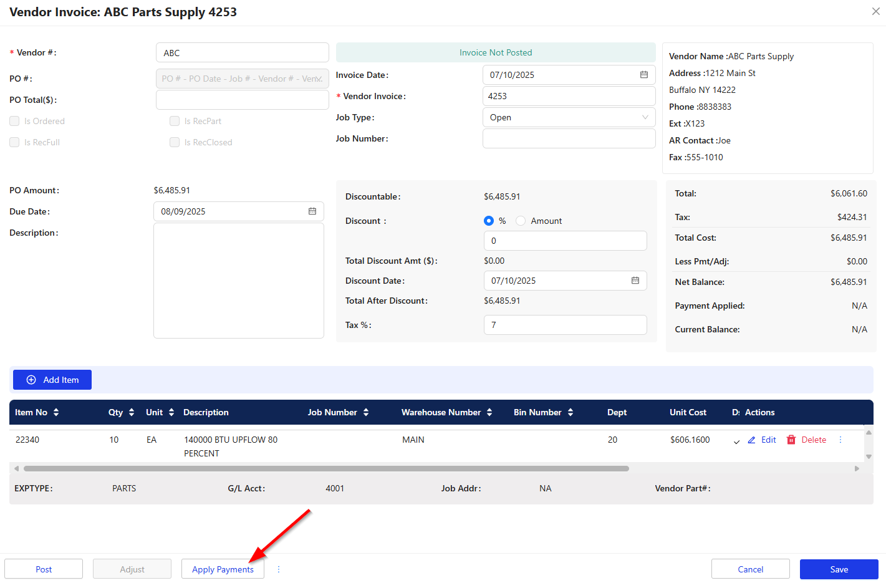The width and height of the screenshot is (886, 588).
Task: Open the Discount Date calendar picker icon
Action: tap(635, 281)
